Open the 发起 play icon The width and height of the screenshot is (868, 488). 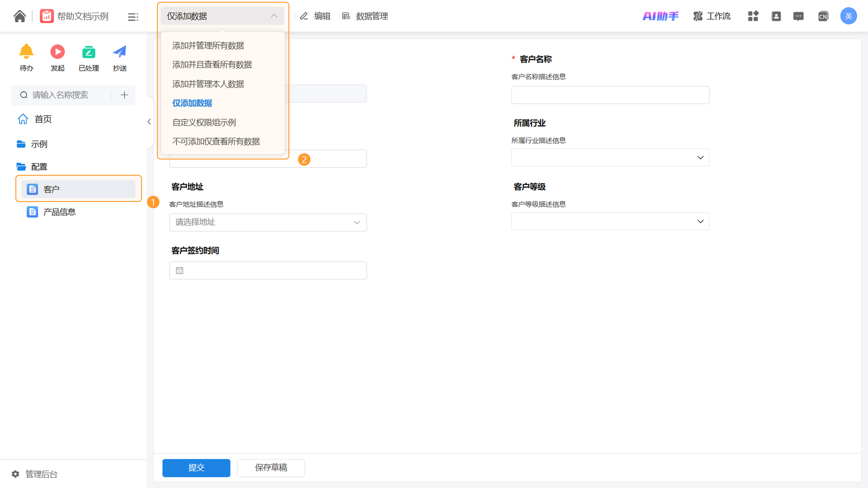click(57, 52)
